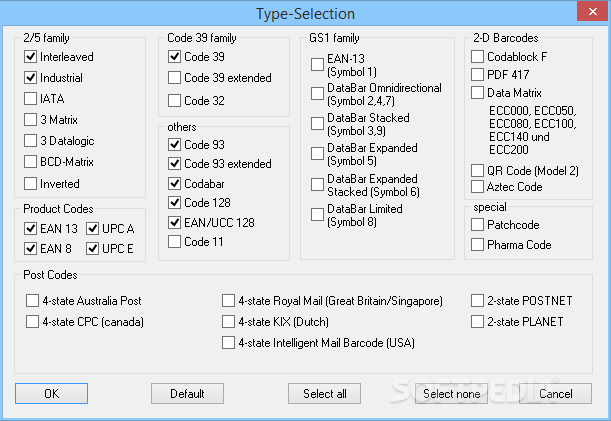Enable Code 39 extended option
This screenshot has width=611, height=421.
tap(175, 78)
